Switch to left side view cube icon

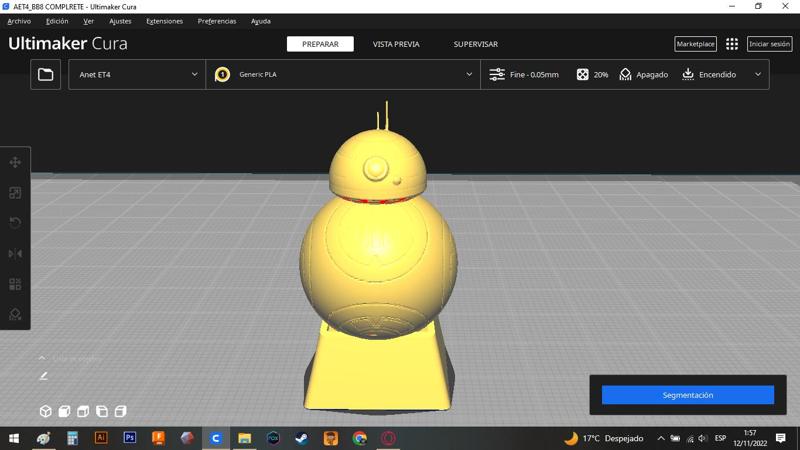click(102, 411)
